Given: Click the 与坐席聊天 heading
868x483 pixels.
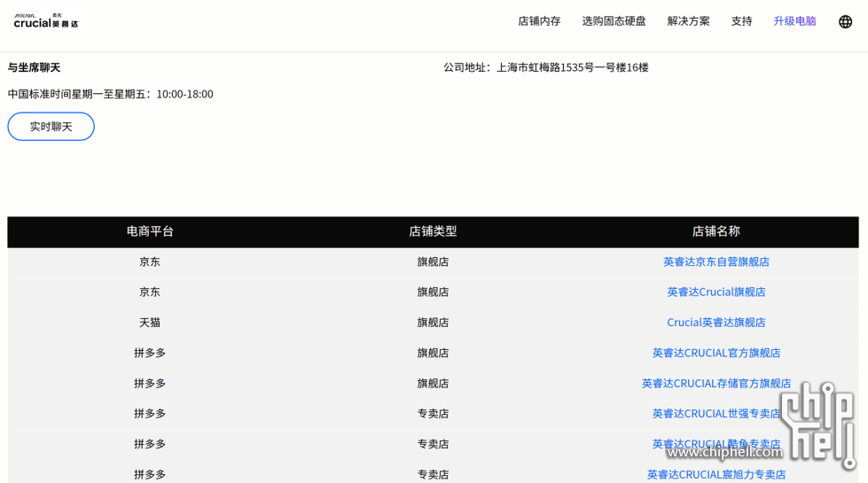Looking at the screenshot, I should pyautogui.click(x=34, y=67).
